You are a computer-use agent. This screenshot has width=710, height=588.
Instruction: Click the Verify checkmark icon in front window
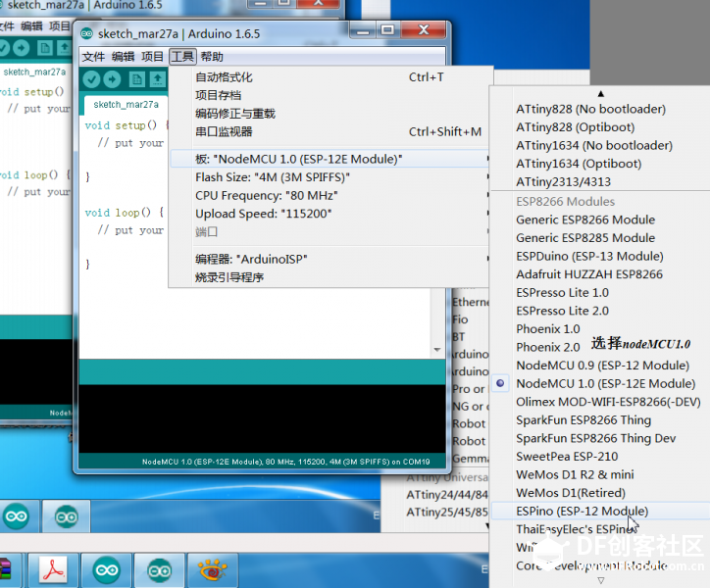click(x=91, y=79)
